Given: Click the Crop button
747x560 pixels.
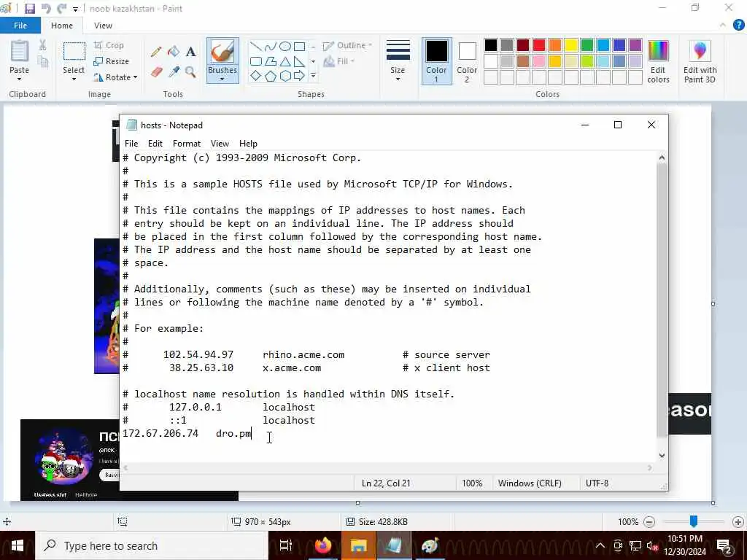Looking at the screenshot, I should (109, 45).
